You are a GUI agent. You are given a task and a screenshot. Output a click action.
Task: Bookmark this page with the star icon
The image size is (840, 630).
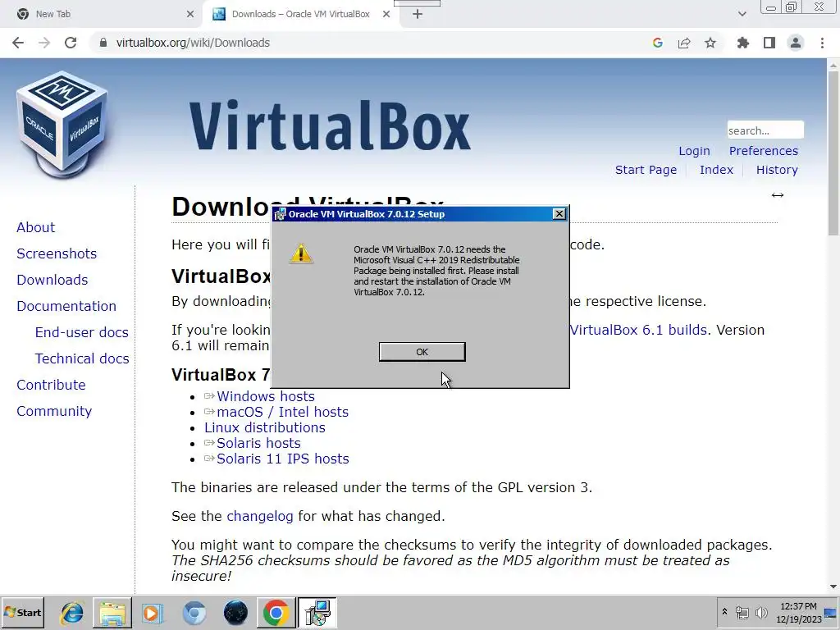coord(710,43)
